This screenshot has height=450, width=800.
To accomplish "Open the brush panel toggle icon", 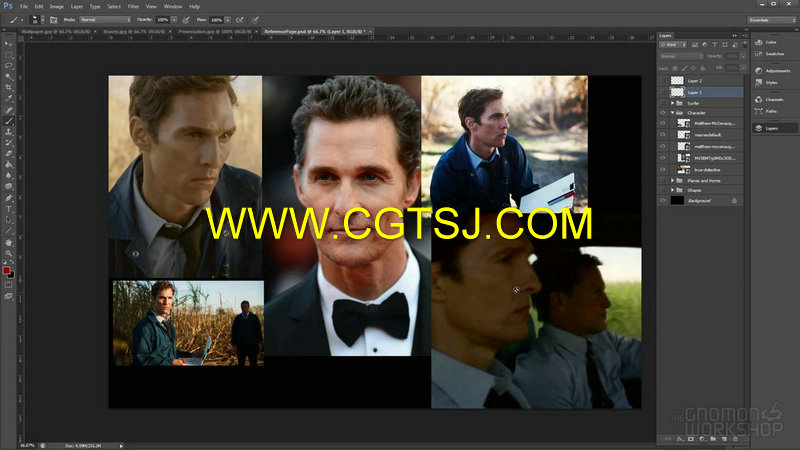I will (53, 20).
